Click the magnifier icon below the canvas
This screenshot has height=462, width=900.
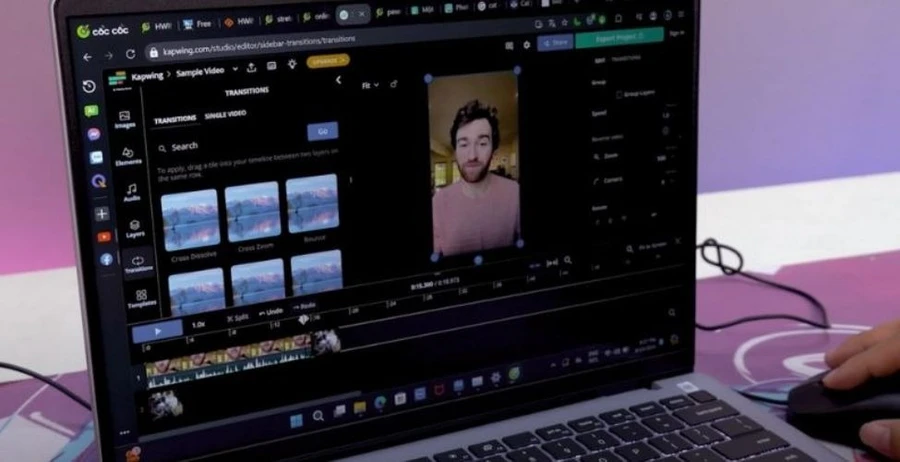pyautogui.click(x=568, y=260)
